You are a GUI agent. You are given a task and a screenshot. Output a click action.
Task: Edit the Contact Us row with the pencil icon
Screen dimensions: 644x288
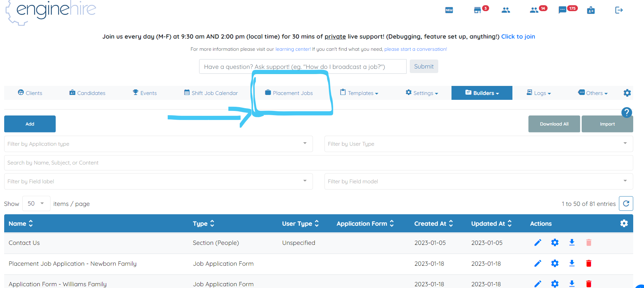click(537, 242)
